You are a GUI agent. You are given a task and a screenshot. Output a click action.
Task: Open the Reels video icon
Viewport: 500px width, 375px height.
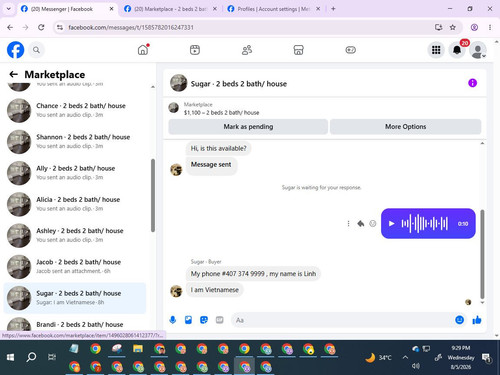pyautogui.click(x=195, y=50)
